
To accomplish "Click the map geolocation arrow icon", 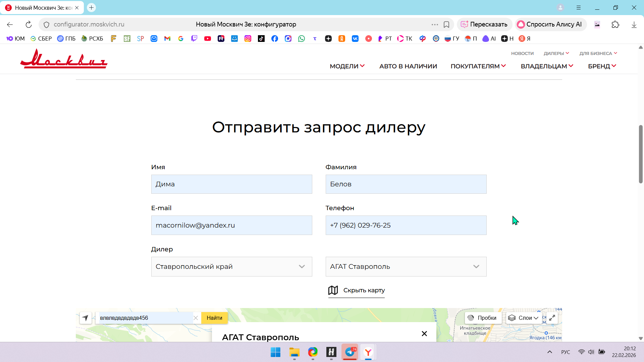I will click(x=86, y=318).
